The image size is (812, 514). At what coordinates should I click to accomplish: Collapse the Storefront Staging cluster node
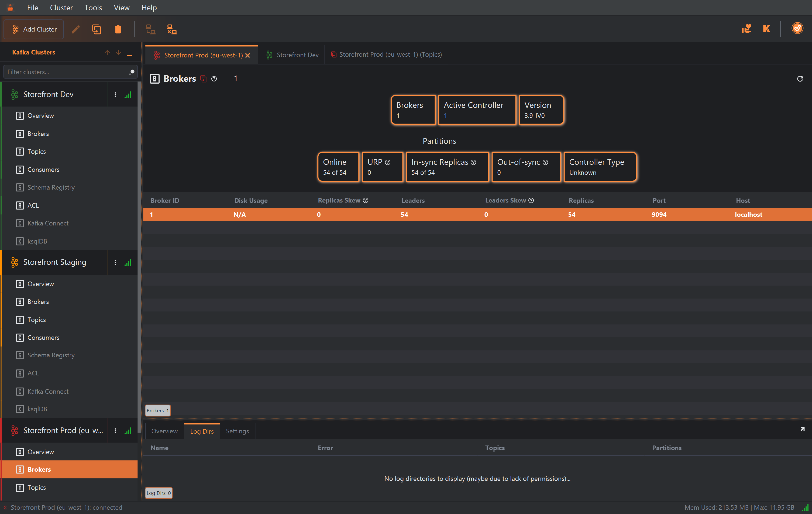pos(55,262)
